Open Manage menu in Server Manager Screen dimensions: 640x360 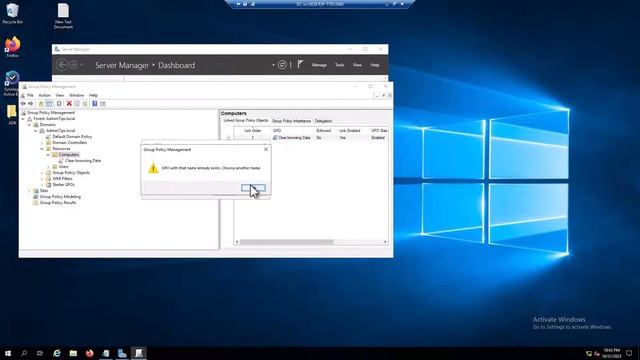click(x=319, y=65)
